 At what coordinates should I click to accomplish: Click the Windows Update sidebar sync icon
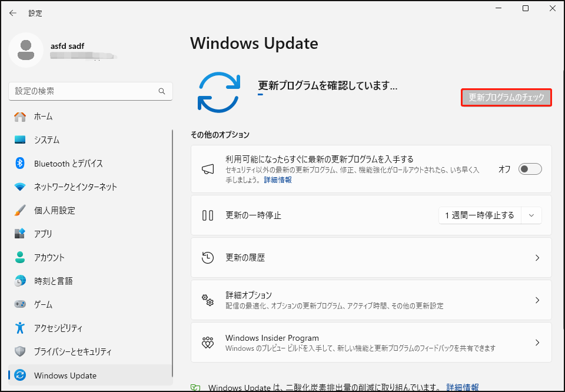[x=20, y=376]
